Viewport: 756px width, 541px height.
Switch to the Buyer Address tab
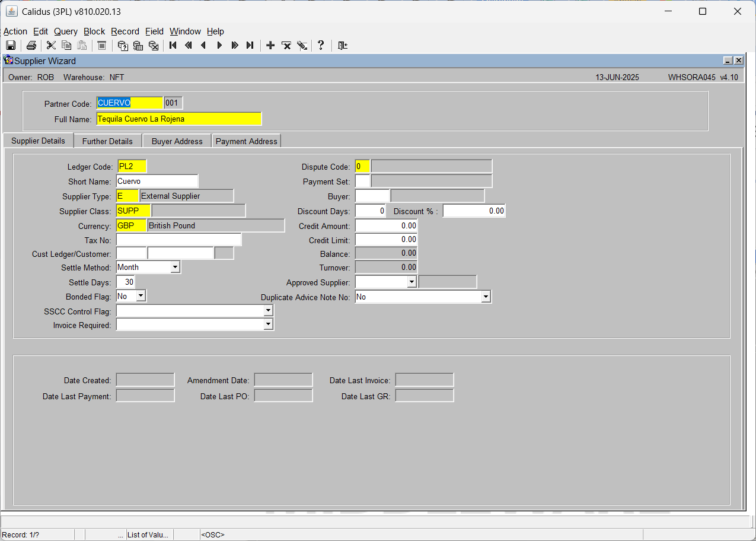177,141
